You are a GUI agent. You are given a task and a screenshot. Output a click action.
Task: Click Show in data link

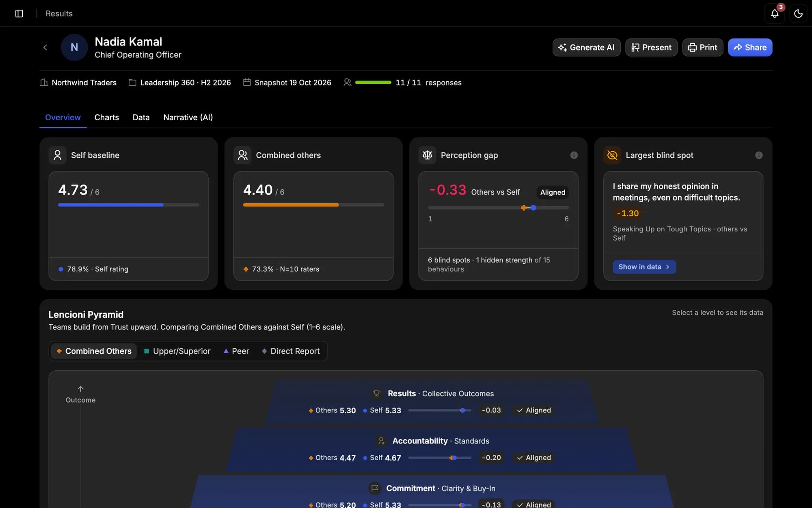pyautogui.click(x=644, y=267)
